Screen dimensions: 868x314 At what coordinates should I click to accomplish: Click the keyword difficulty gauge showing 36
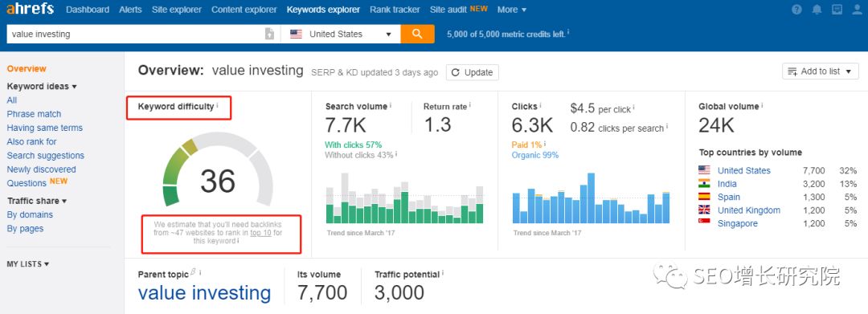(218, 171)
